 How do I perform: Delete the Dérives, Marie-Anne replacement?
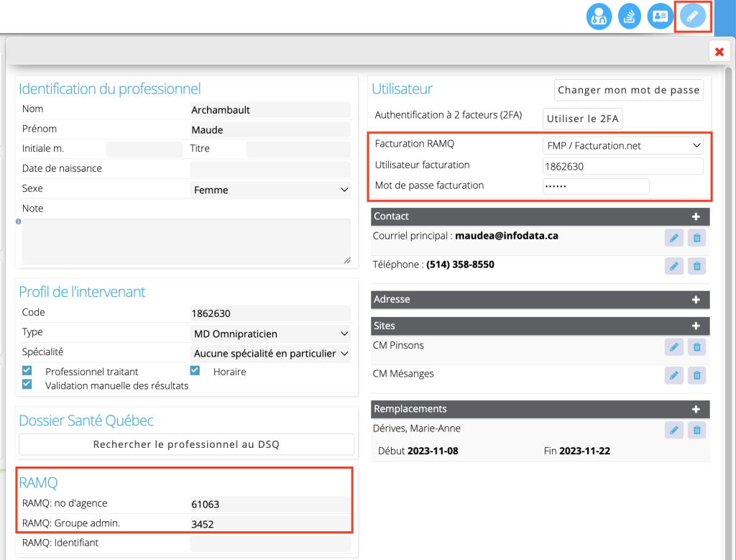click(x=697, y=430)
